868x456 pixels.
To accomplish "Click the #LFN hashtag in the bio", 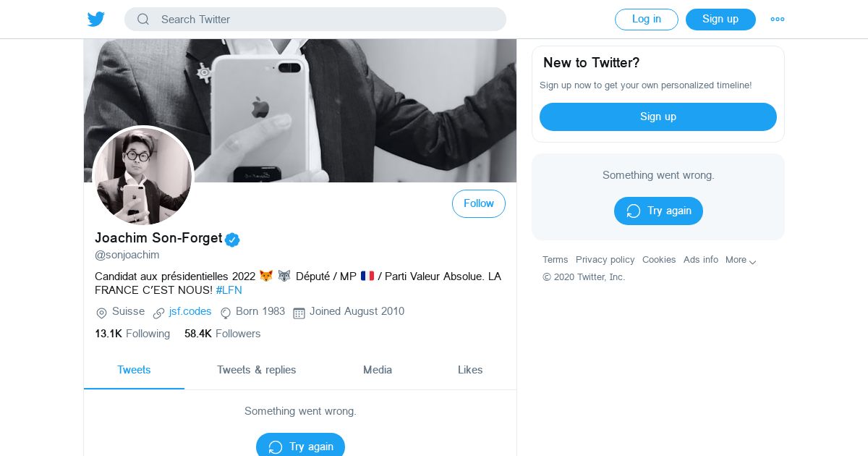I will click(229, 290).
